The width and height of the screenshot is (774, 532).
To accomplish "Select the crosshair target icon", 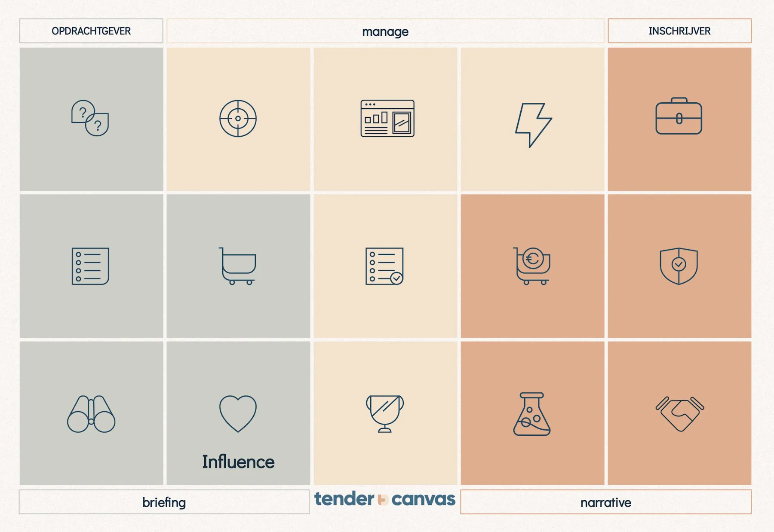I will coord(238,119).
